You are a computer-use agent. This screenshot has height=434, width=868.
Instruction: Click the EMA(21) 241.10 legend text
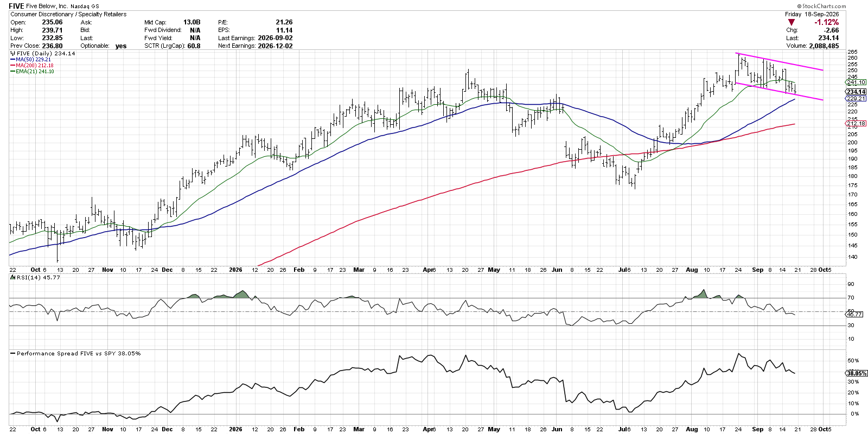click(35, 72)
